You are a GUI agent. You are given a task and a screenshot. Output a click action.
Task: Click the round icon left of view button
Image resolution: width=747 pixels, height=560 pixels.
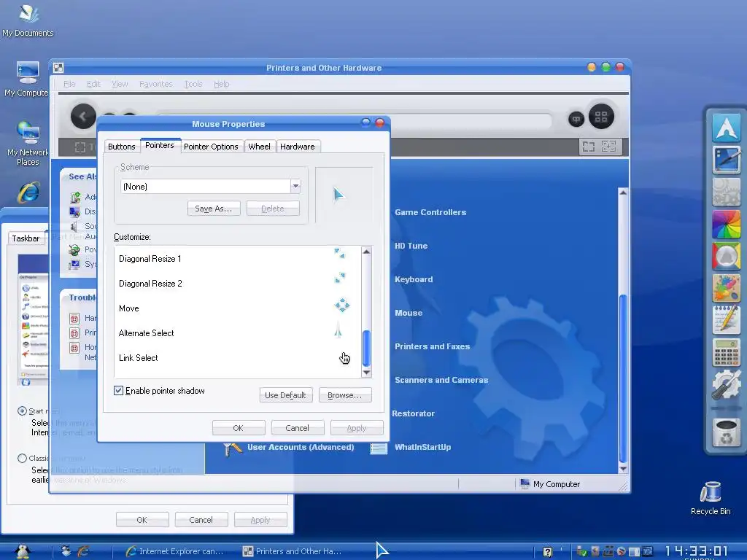click(576, 119)
